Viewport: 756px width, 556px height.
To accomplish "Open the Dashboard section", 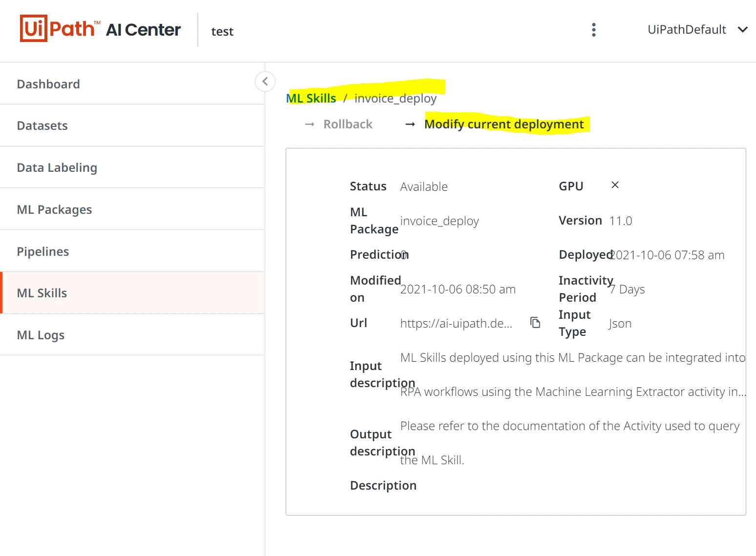I will (x=132, y=84).
